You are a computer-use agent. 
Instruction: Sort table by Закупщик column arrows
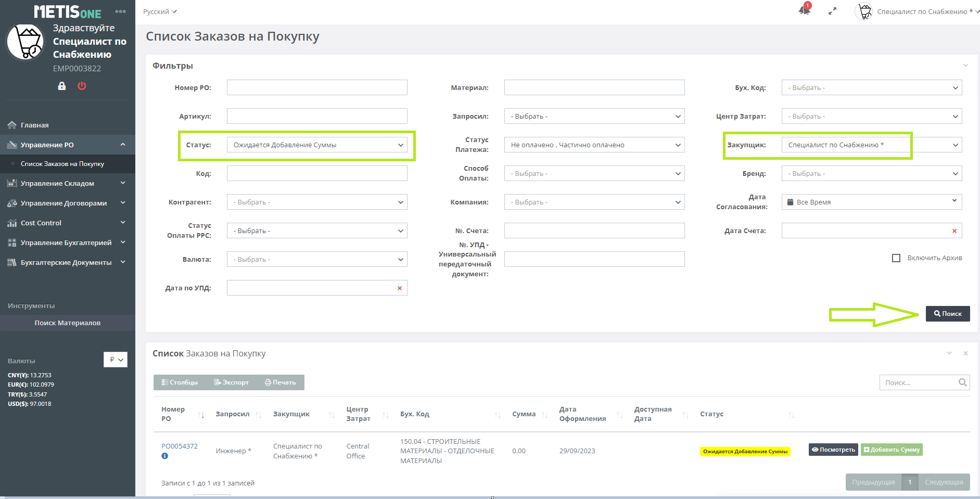(x=332, y=415)
